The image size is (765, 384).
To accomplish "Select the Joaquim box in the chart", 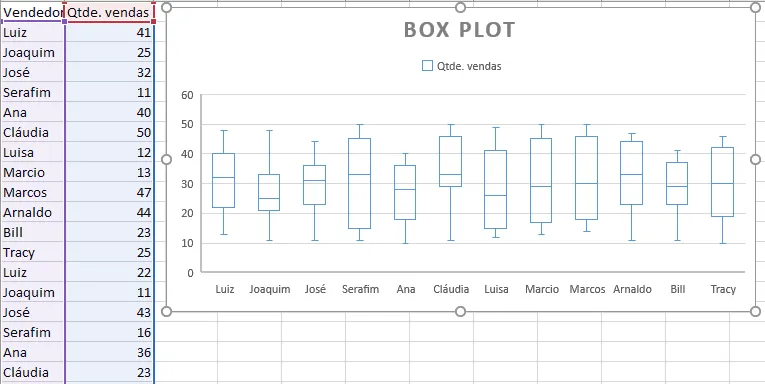I will point(269,192).
